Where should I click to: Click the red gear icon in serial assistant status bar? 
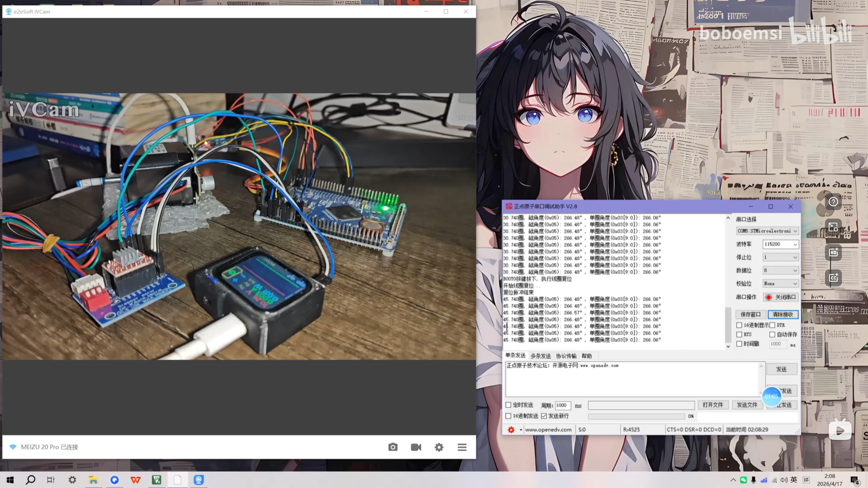coord(511,430)
